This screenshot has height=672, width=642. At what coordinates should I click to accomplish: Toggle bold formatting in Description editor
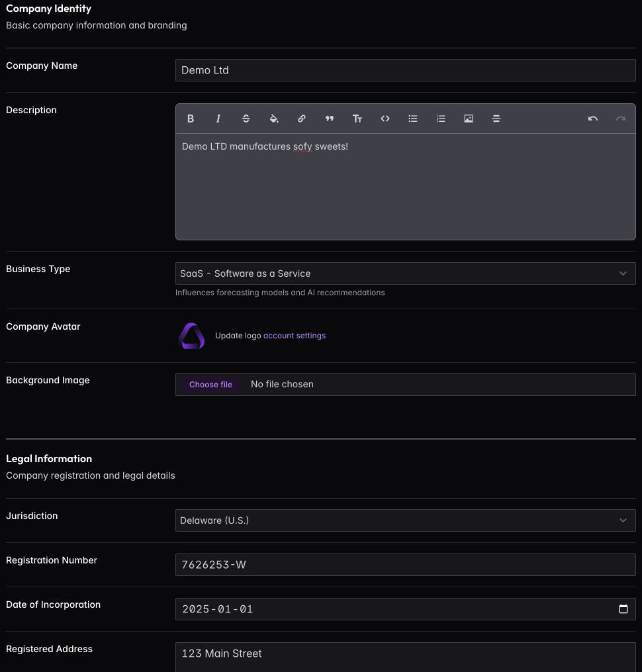(x=191, y=119)
